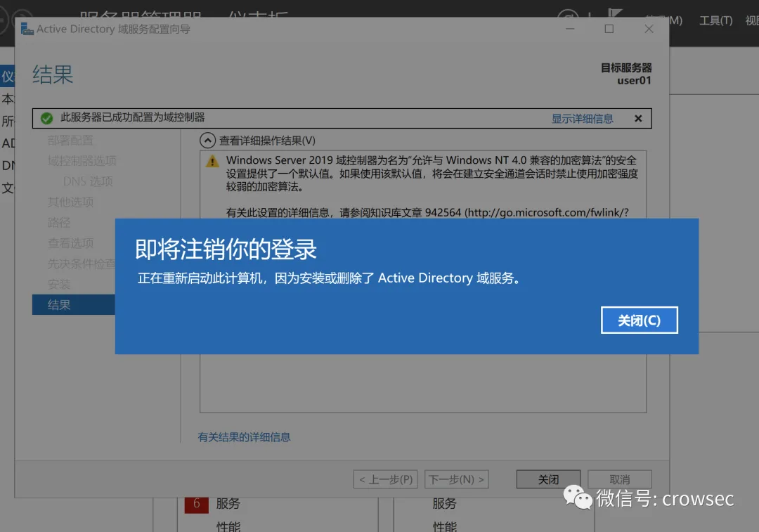Screen dimensions: 759x532
Task: Click the 即将注销你的登录 heading
Action: pyautogui.click(x=226, y=249)
